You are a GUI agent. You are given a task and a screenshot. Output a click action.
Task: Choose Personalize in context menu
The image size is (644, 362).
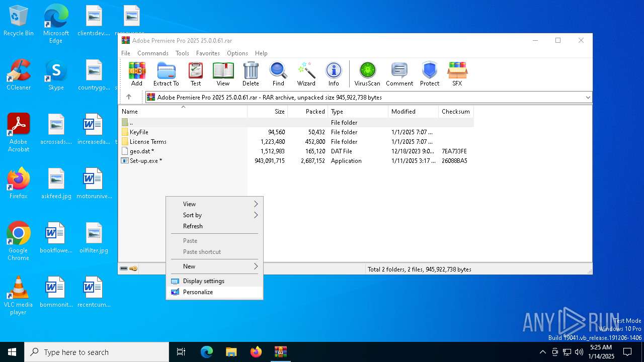[214, 292]
